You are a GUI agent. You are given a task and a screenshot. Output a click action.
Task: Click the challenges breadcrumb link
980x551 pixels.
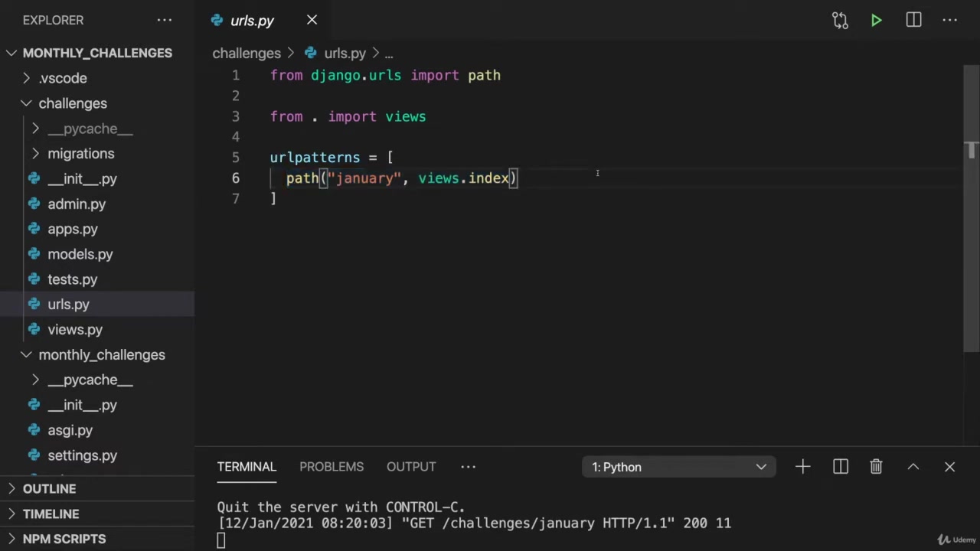point(247,54)
